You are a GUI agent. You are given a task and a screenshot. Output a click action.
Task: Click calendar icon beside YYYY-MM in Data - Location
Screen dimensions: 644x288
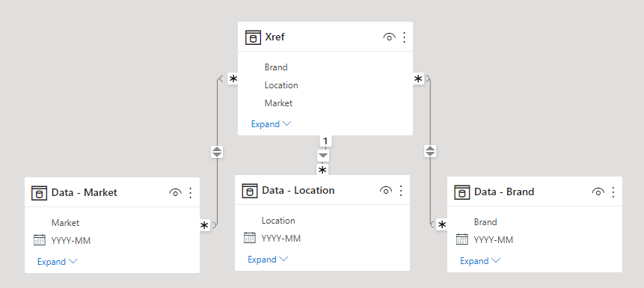250,238
